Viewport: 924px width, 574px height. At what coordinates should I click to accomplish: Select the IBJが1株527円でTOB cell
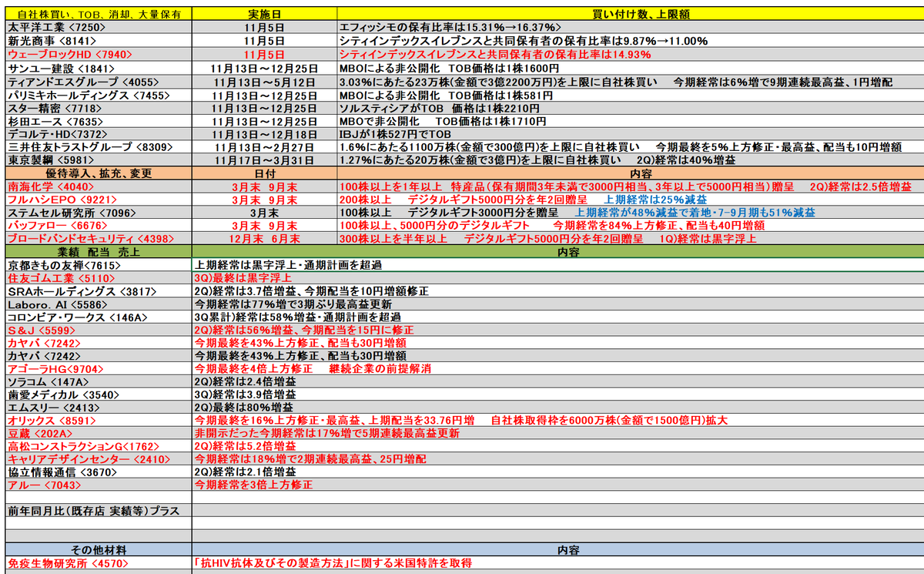click(x=630, y=134)
